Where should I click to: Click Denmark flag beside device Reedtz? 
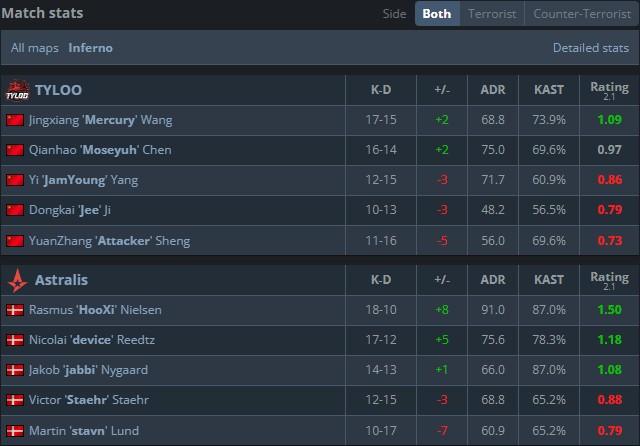click(x=15, y=340)
